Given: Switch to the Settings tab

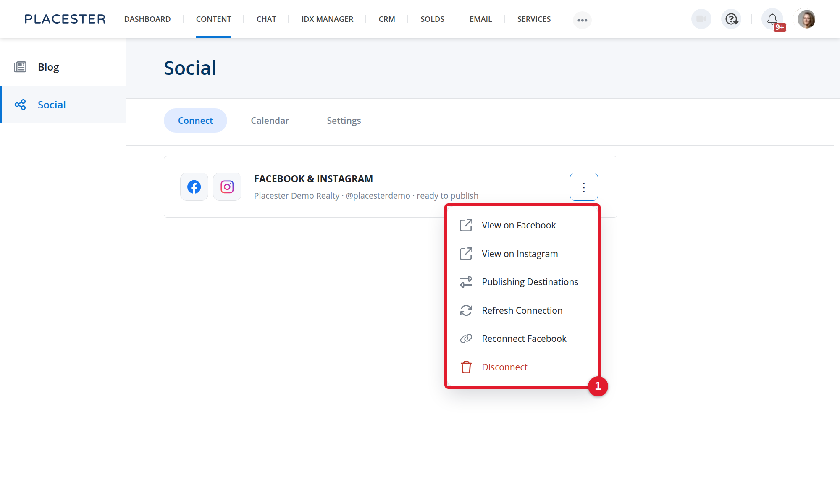Looking at the screenshot, I should pyautogui.click(x=344, y=121).
